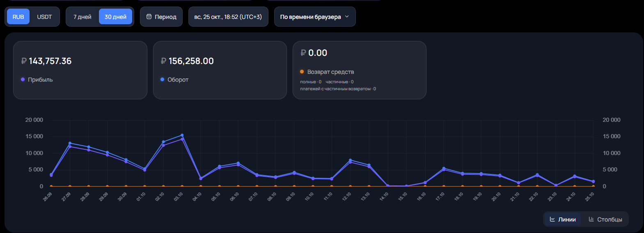Image resolution: width=644 pixels, height=233 pixels.
Task: Click the 5 000 label on right axis
Action: pos(610,169)
